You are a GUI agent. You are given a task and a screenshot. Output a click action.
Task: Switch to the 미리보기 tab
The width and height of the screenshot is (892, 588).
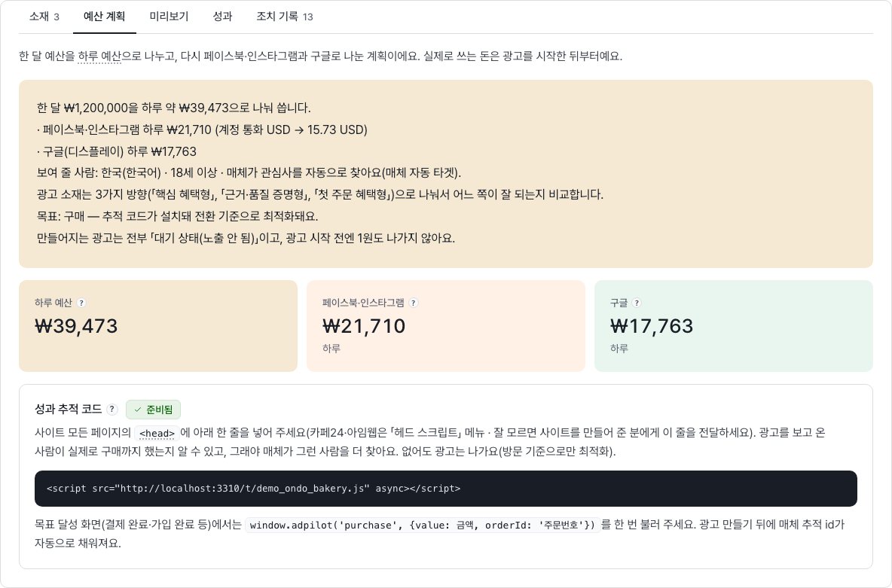coord(169,17)
